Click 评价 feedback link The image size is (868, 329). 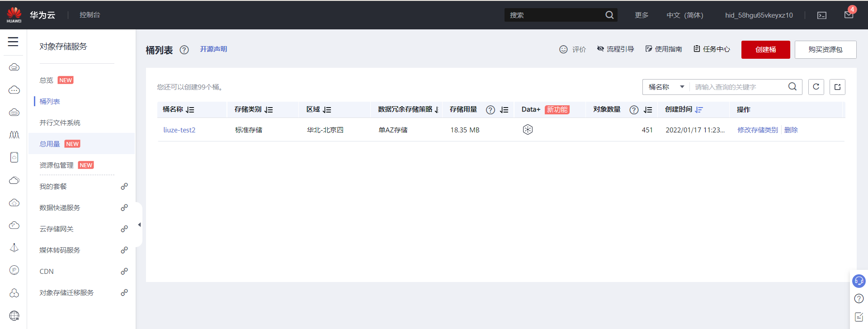coord(573,49)
